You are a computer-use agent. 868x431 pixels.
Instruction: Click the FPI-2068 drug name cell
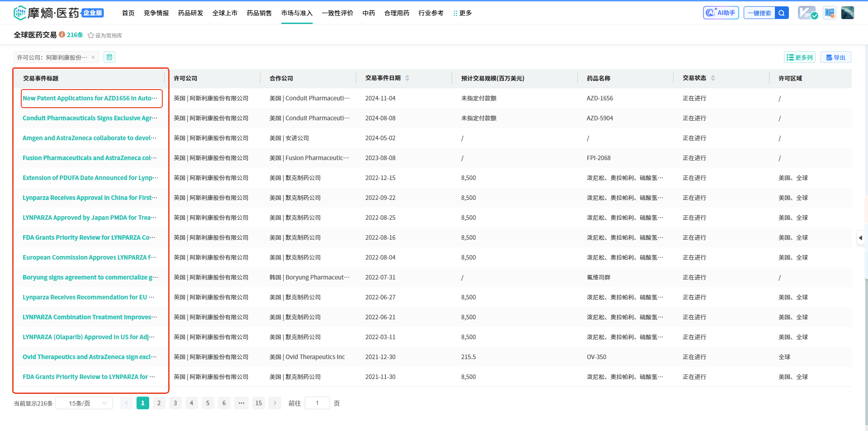599,158
